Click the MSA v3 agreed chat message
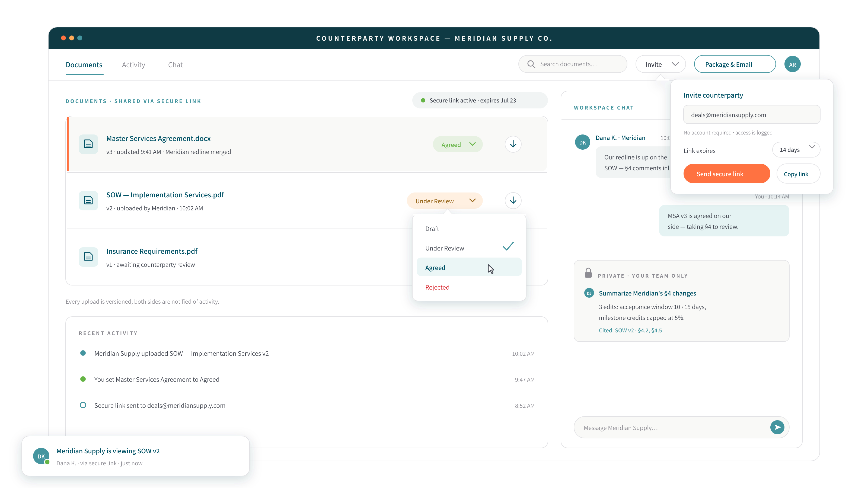This screenshot has height=488, width=868. 724,221
